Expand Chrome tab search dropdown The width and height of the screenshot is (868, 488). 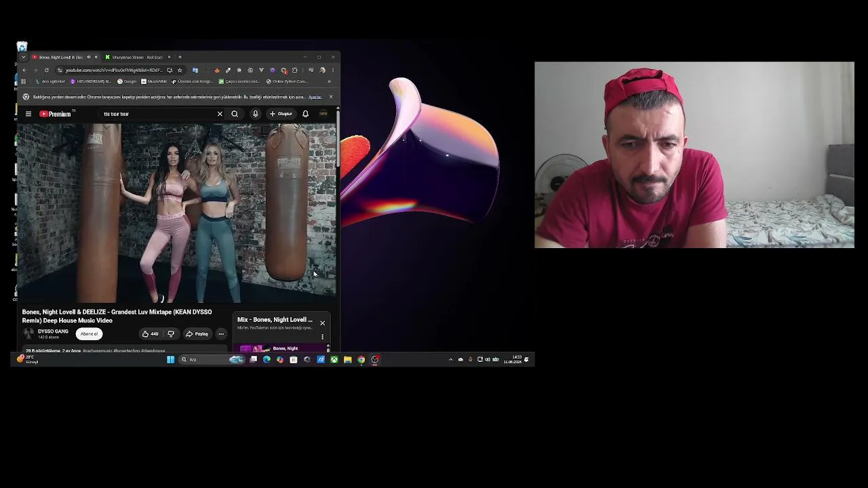[23, 57]
